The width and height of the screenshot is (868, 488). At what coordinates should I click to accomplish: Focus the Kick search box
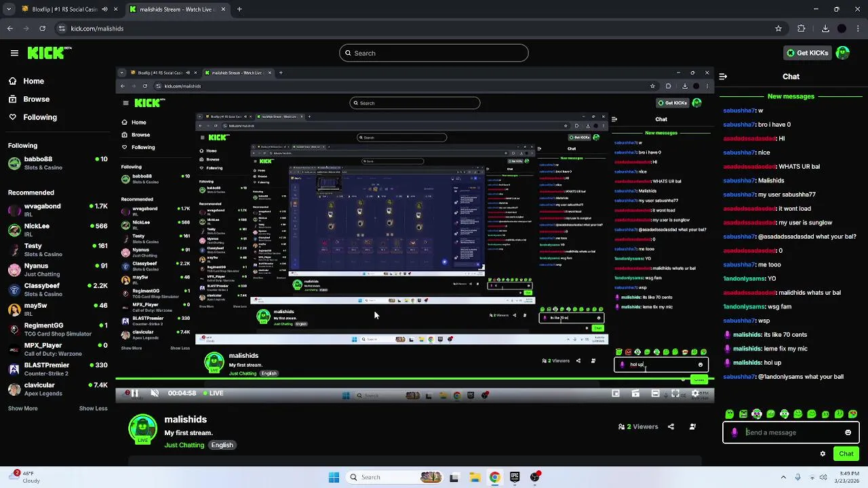[434, 53]
